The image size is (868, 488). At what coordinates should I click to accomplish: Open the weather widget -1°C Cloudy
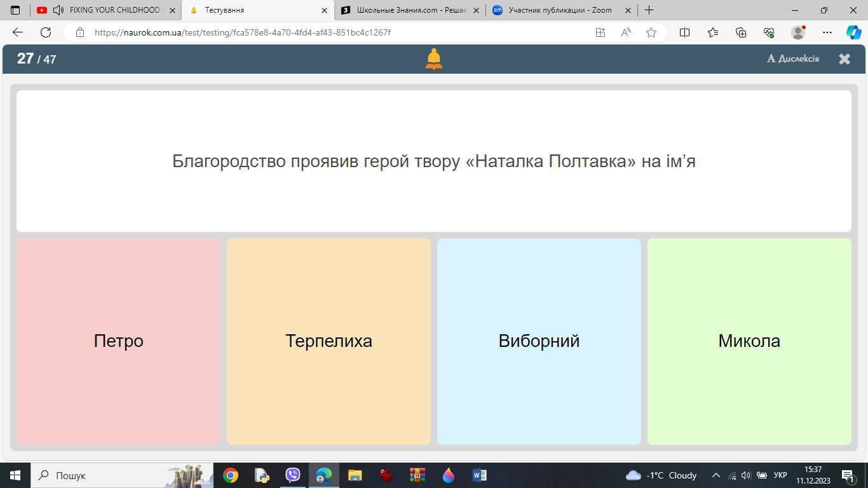661,475
